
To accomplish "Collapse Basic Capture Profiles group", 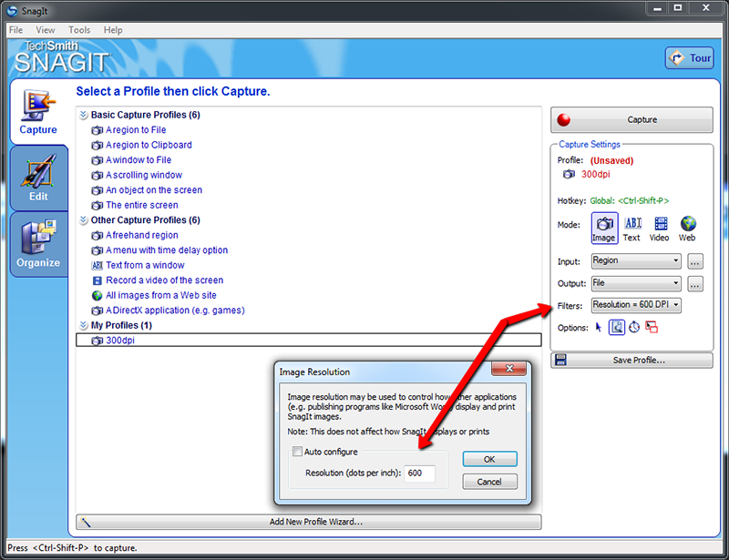I will [84, 115].
